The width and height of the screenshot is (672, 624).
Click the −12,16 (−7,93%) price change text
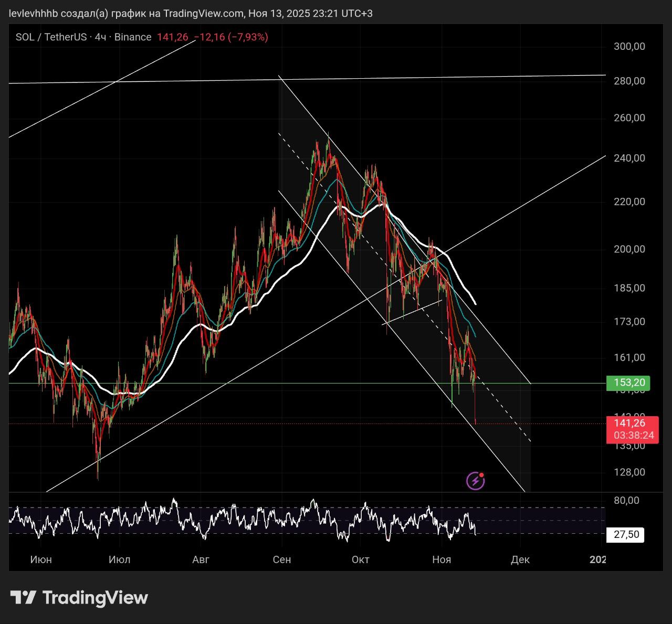pyautogui.click(x=231, y=37)
